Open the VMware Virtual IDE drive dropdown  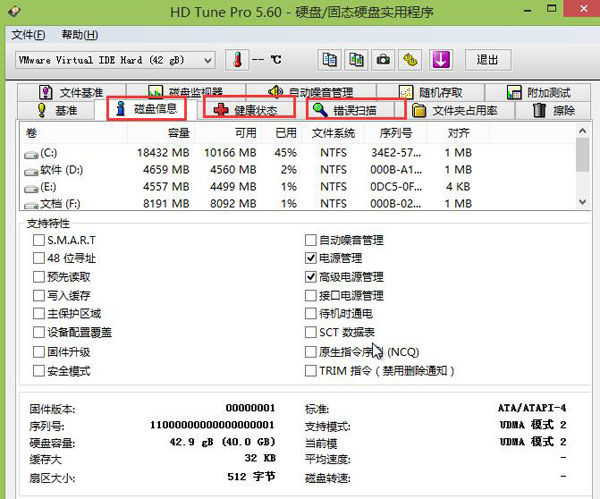click(115, 60)
